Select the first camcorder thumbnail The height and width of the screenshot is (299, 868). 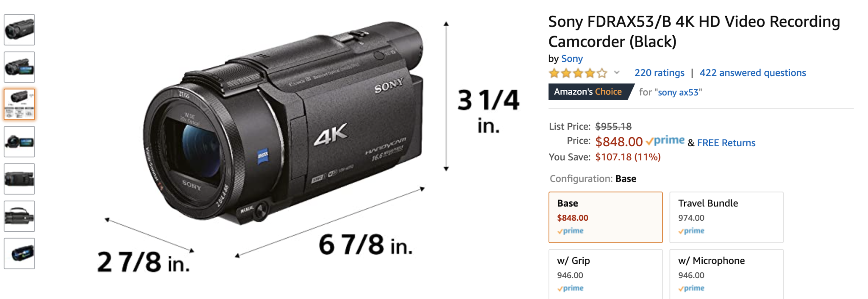coord(19,30)
